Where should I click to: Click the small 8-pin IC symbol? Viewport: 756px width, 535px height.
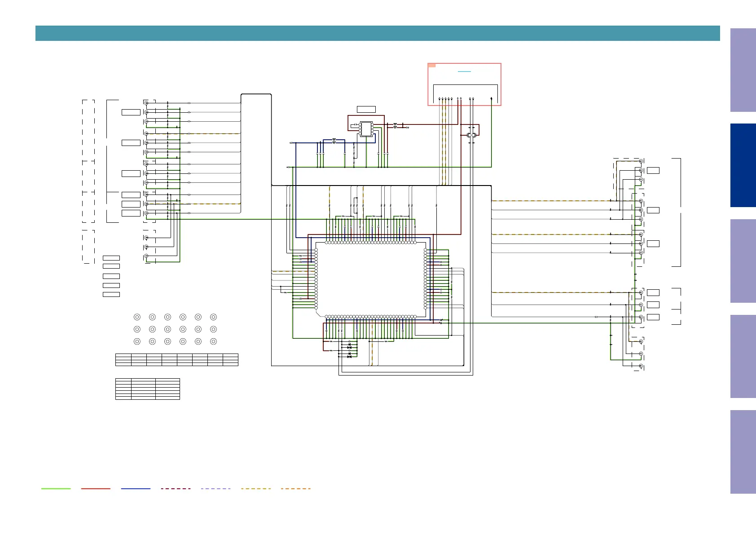[366, 129]
